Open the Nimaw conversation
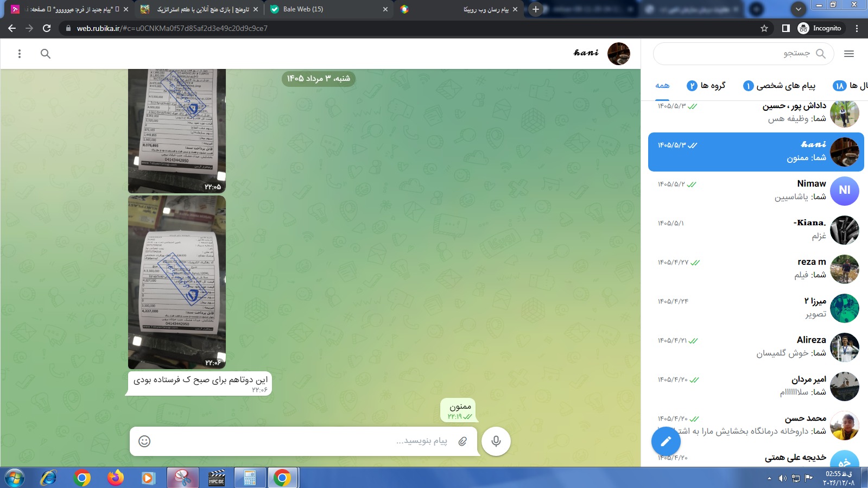Screen dimensions: 868x488 point(756,191)
